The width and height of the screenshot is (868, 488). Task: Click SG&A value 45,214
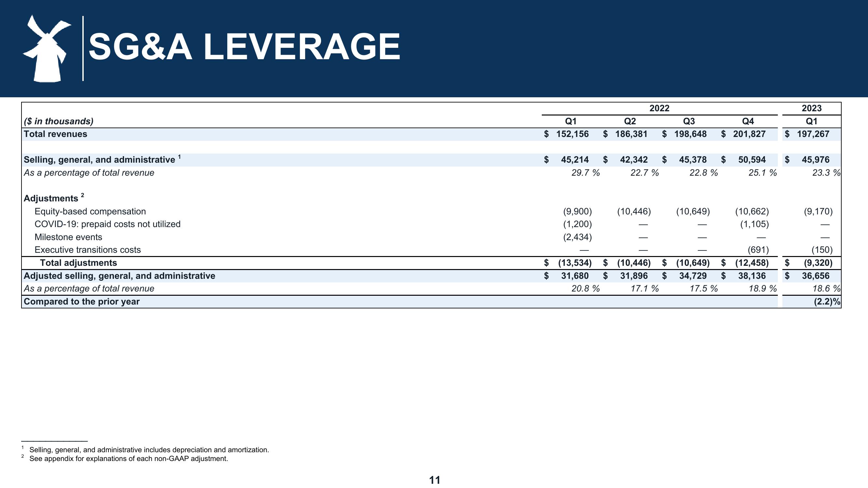coord(575,160)
